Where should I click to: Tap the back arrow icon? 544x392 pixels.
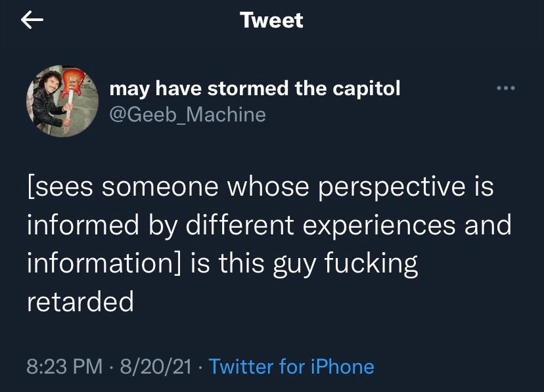click(32, 21)
